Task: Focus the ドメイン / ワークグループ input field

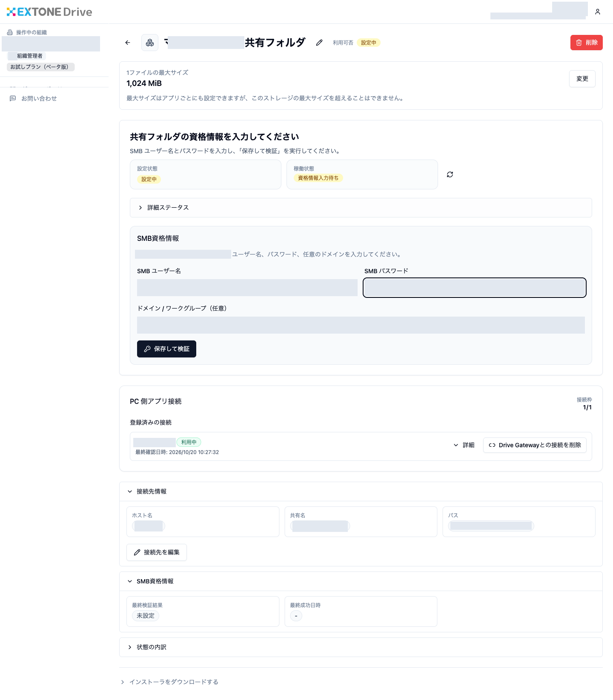Action: (x=361, y=325)
